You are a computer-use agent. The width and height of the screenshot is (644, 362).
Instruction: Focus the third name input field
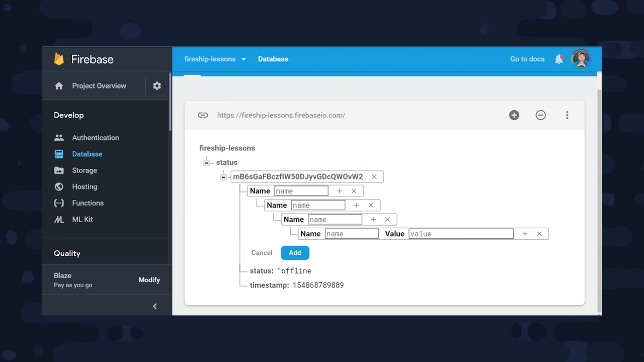coord(335,220)
